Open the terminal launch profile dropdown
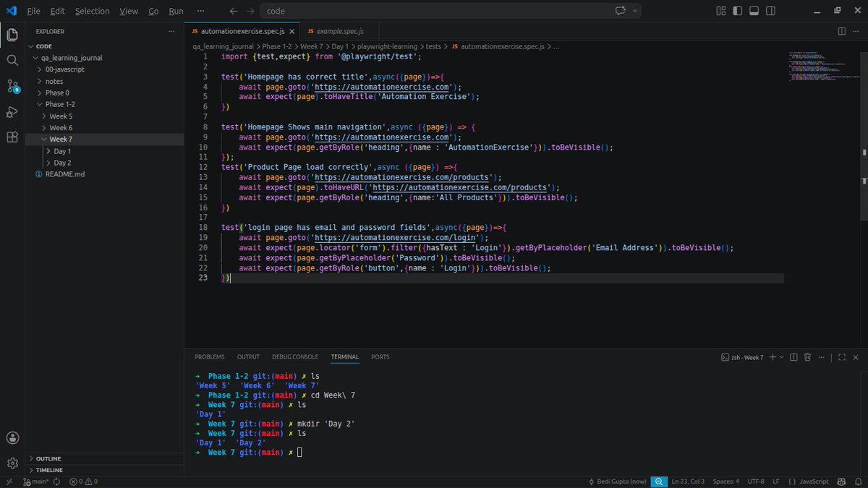The width and height of the screenshot is (868, 488). click(782, 357)
